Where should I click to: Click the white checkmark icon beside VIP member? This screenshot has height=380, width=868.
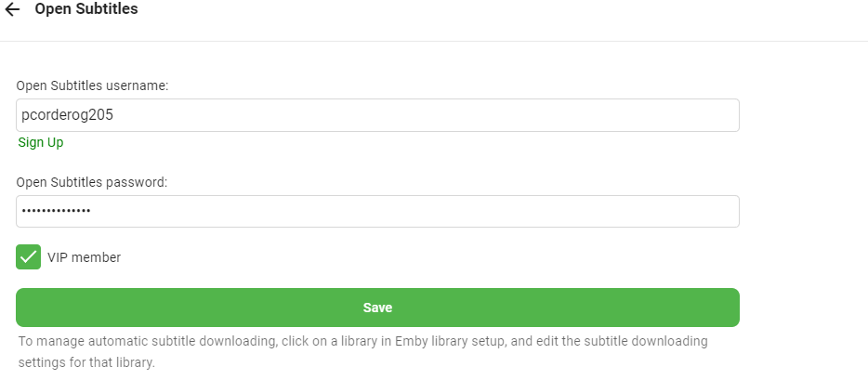pos(29,257)
